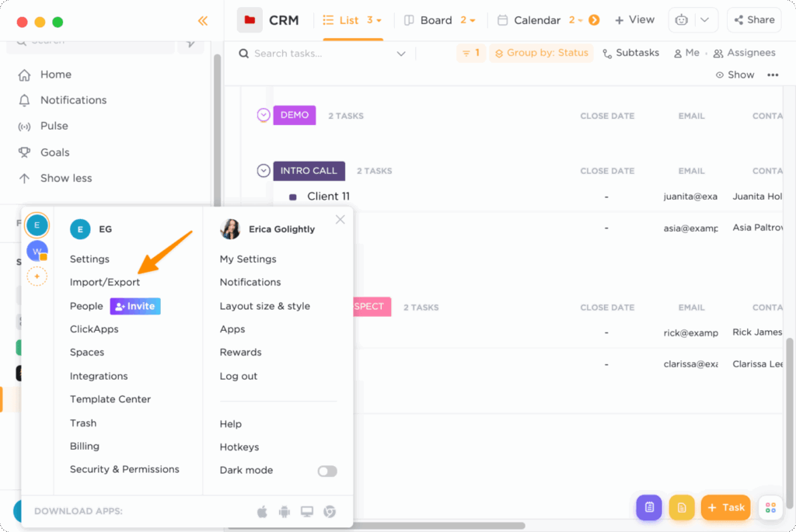Toggle Assignees filter
Viewport: 796px width, 532px height.
tap(744, 53)
